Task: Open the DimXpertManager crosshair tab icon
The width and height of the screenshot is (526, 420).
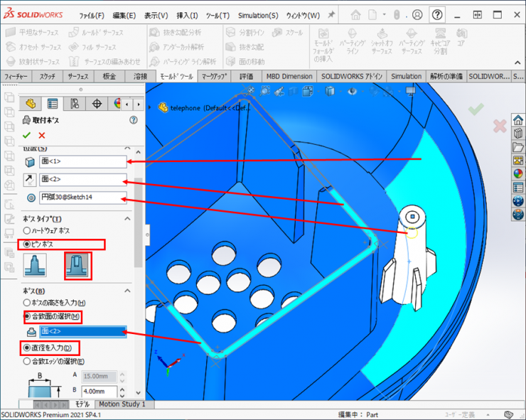Action: [97, 104]
